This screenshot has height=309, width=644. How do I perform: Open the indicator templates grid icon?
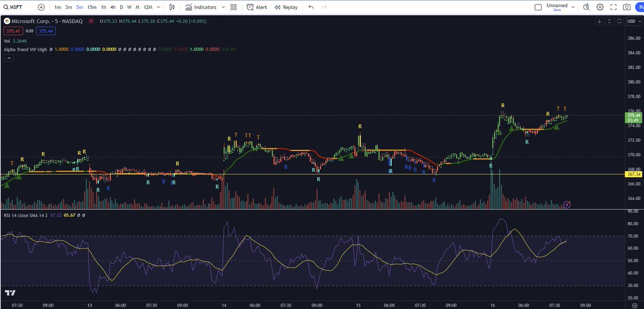tap(233, 8)
